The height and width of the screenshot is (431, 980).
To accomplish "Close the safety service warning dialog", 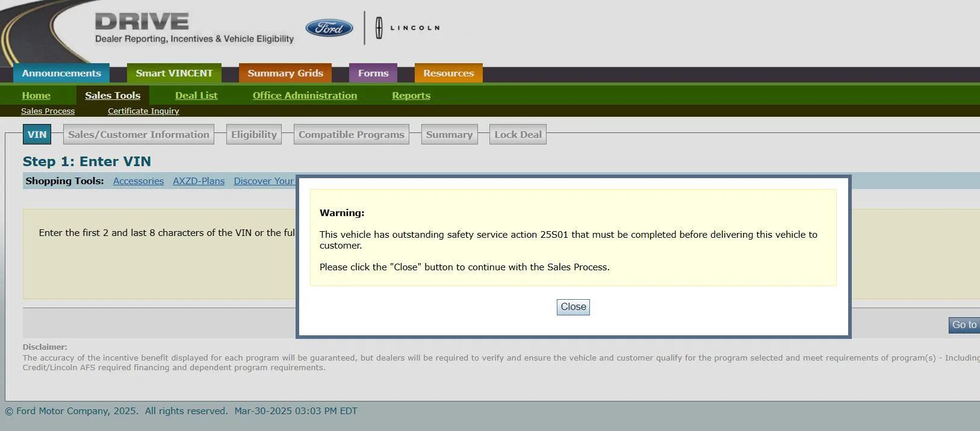I will (x=573, y=307).
